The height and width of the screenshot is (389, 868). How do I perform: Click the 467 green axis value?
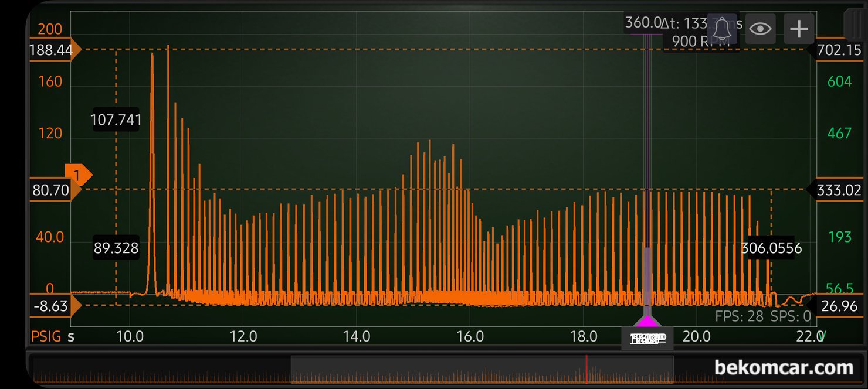coord(839,133)
